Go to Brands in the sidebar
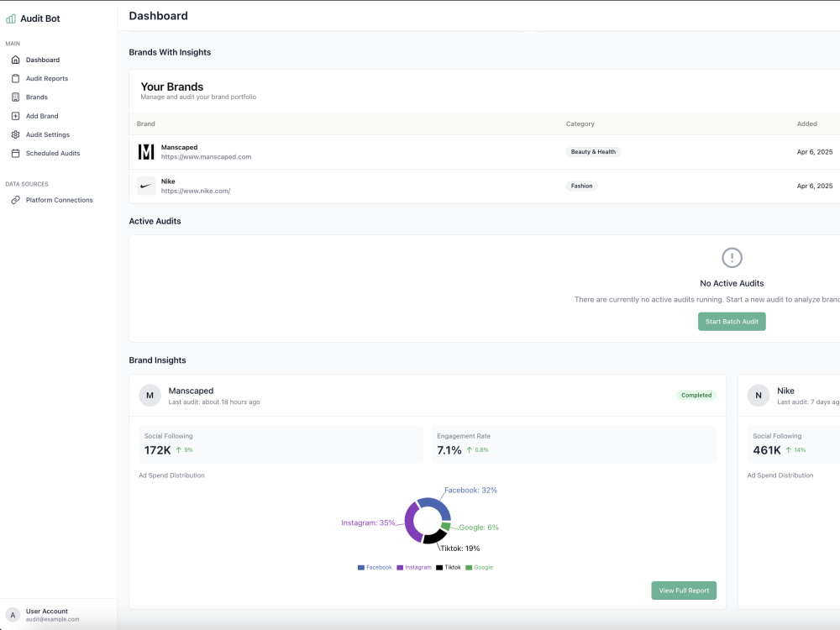The height and width of the screenshot is (630, 840). pos(37,97)
